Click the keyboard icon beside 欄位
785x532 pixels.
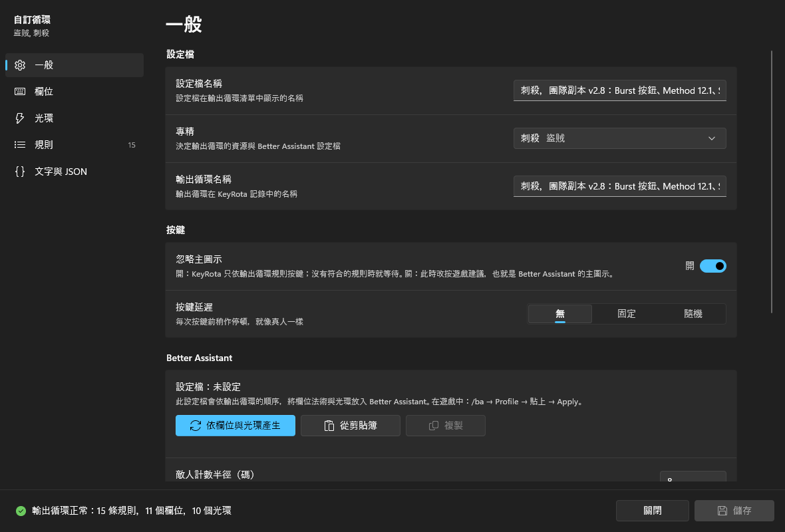click(20, 92)
